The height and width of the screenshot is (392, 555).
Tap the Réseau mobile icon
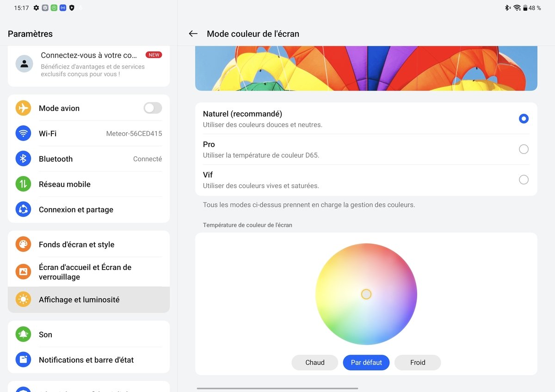click(23, 184)
